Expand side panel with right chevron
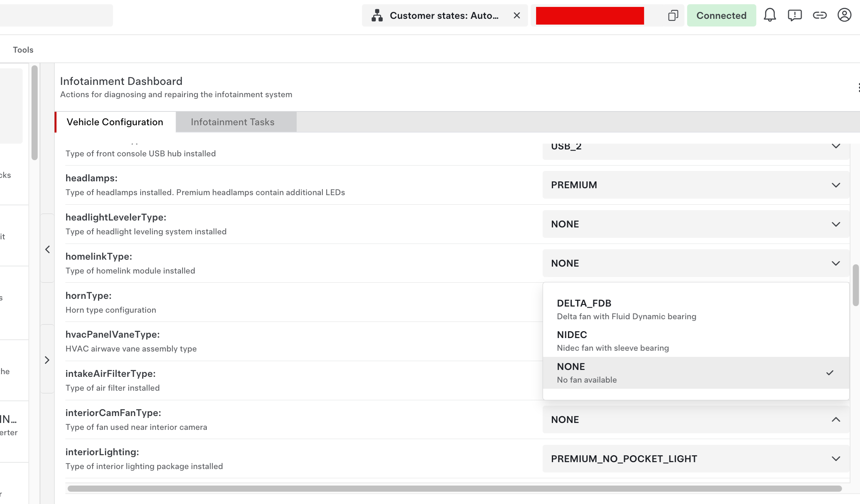The height and width of the screenshot is (504, 860). 47,360
